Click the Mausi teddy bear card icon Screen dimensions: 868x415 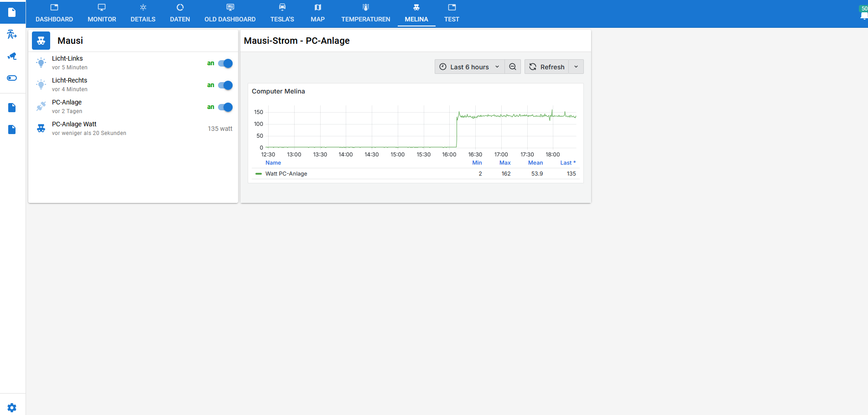(x=41, y=41)
